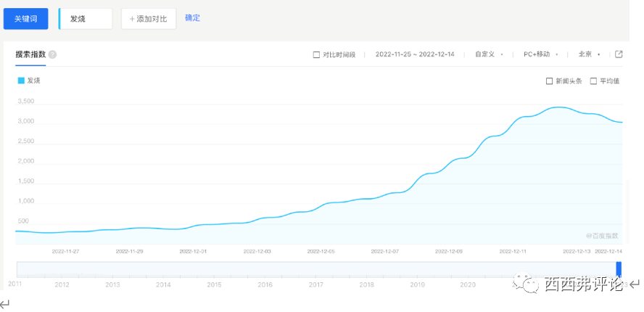Toggle the 平均值 checkbox
This screenshot has height=312, width=644.
[x=593, y=81]
